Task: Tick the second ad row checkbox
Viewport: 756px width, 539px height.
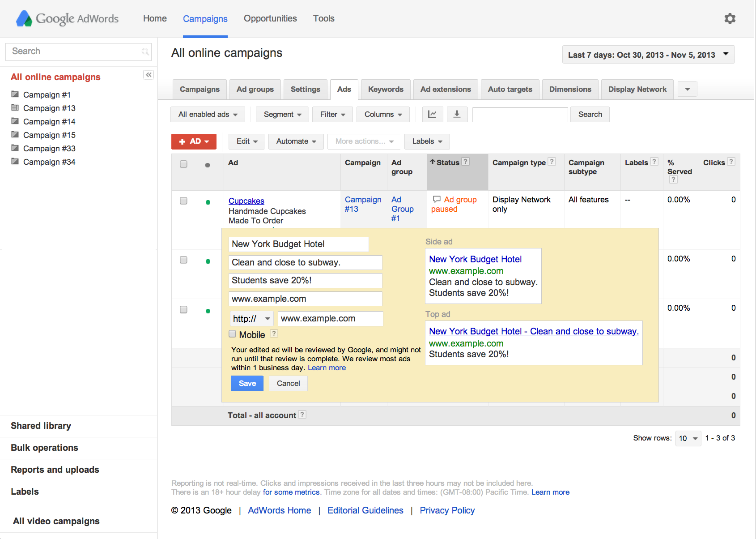Action: [x=183, y=260]
